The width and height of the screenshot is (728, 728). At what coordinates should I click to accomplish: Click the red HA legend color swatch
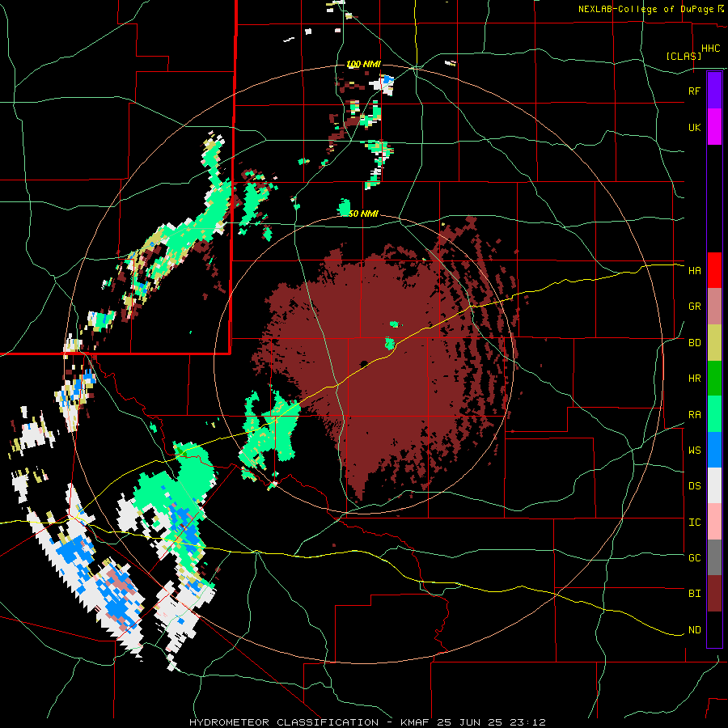click(714, 270)
